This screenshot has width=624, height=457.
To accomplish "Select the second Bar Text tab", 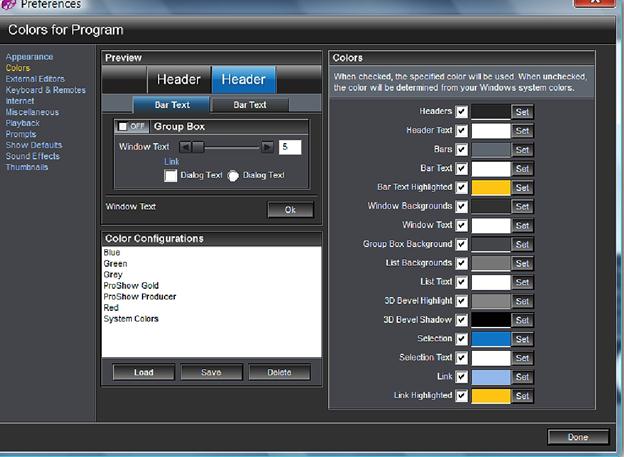I will tap(250, 105).
